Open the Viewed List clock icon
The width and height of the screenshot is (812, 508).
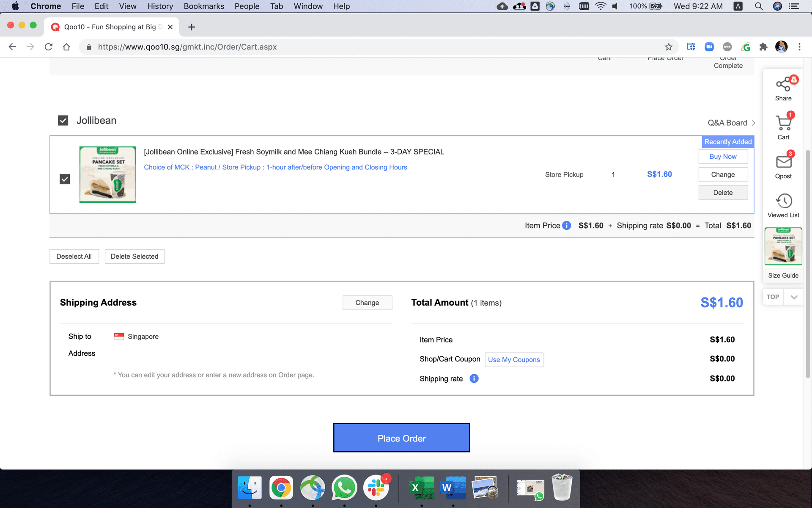(x=783, y=201)
